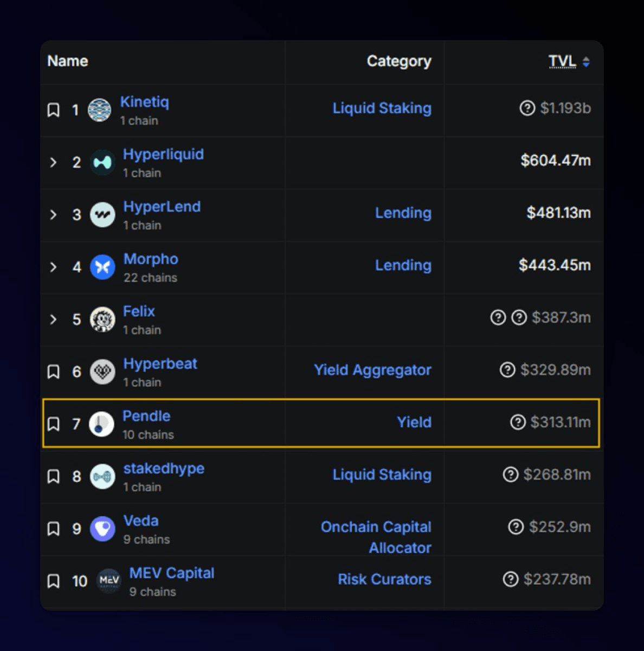The height and width of the screenshot is (651, 644).
Task: Expand the HyperLend row
Action: pyautogui.click(x=53, y=215)
